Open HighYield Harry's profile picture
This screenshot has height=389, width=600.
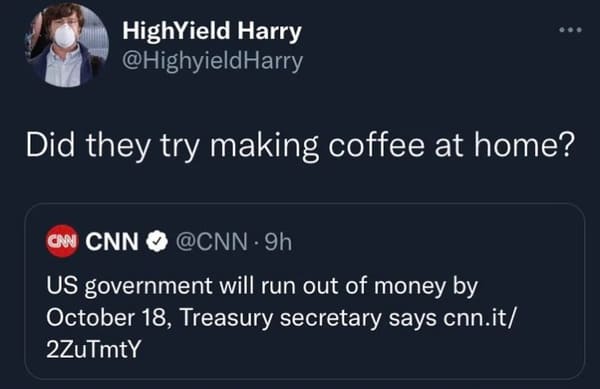67,45
